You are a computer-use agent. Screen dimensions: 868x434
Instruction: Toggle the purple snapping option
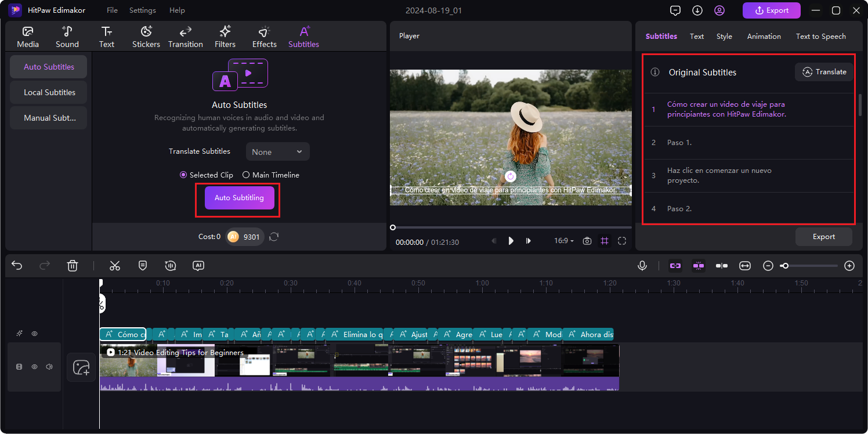tap(699, 266)
